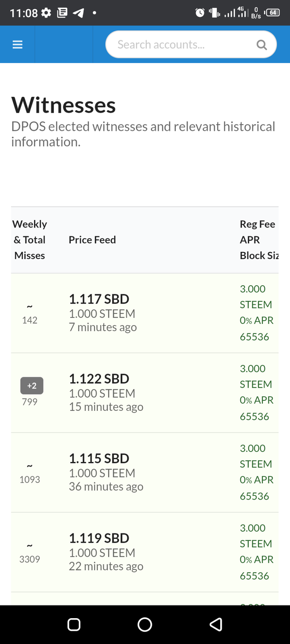Tap the Android home circle button
290x644 pixels.
145,625
